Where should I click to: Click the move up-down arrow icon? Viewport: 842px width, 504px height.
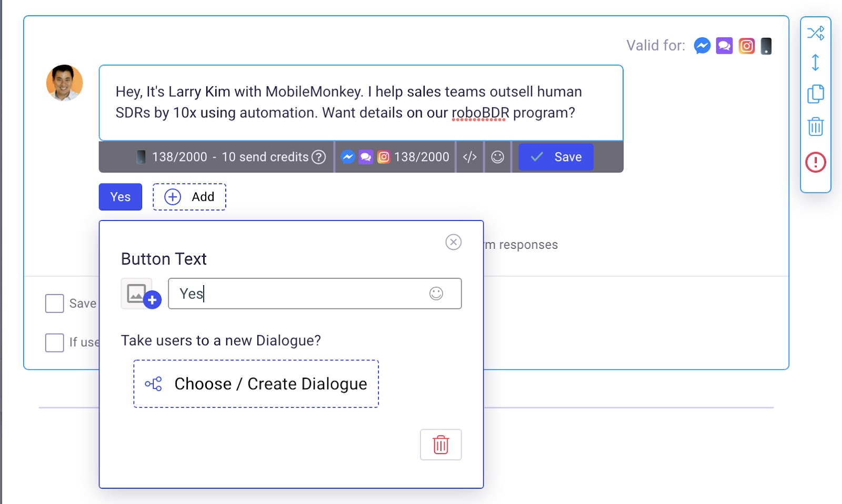pyautogui.click(x=815, y=63)
